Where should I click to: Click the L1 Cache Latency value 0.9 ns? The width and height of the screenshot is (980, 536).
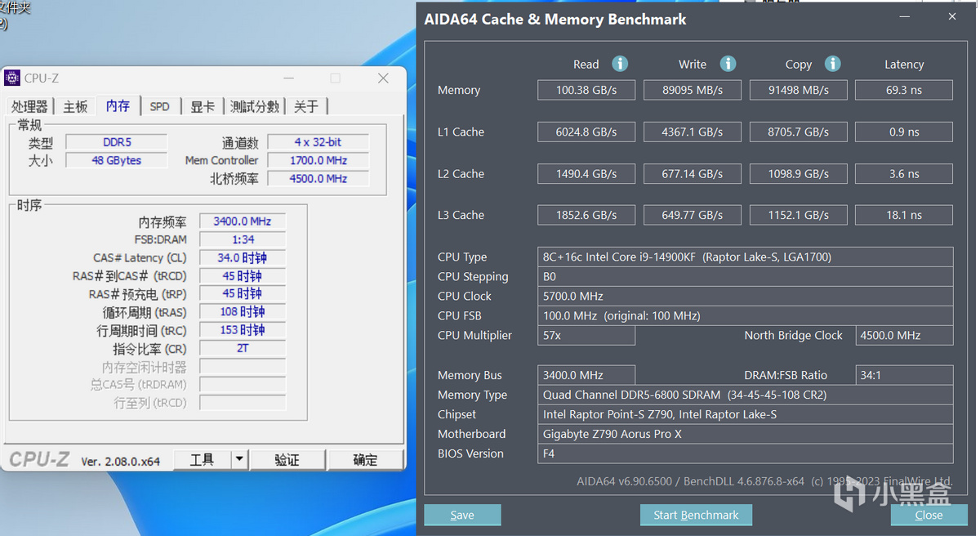(904, 132)
